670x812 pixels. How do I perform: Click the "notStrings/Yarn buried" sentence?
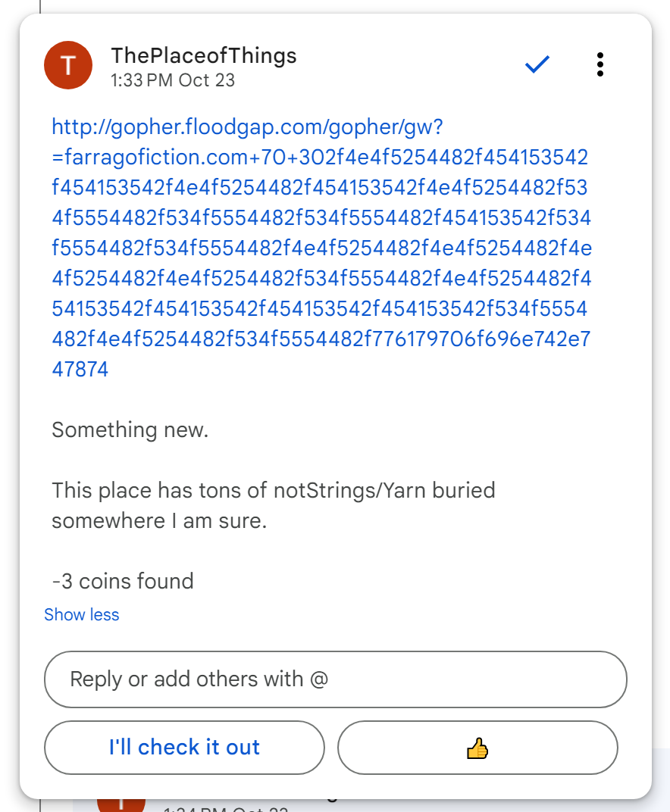274,491
